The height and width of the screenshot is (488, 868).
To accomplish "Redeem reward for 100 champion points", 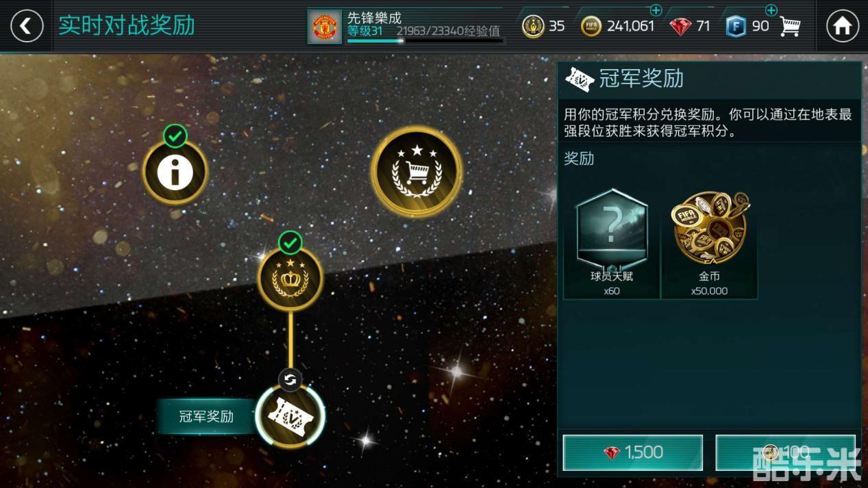I will coord(785,452).
